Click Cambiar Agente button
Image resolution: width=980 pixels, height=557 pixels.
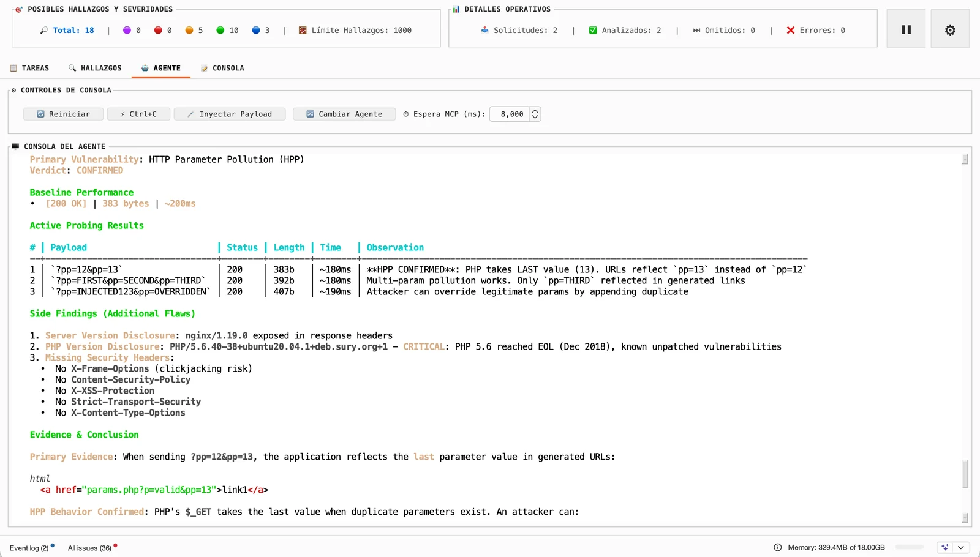coord(344,114)
